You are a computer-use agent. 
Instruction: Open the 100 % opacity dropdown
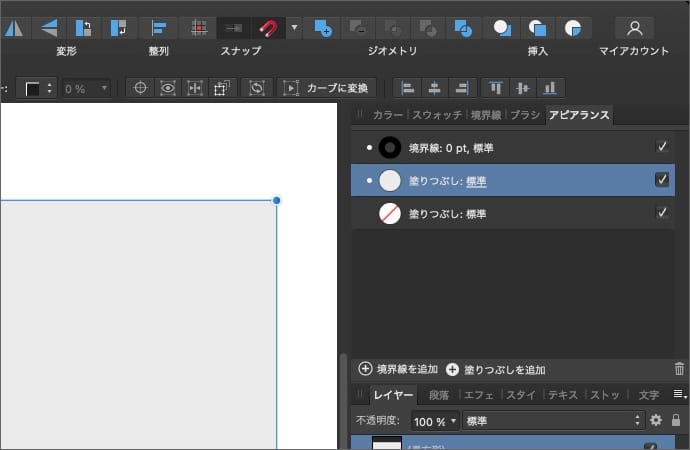click(x=436, y=421)
